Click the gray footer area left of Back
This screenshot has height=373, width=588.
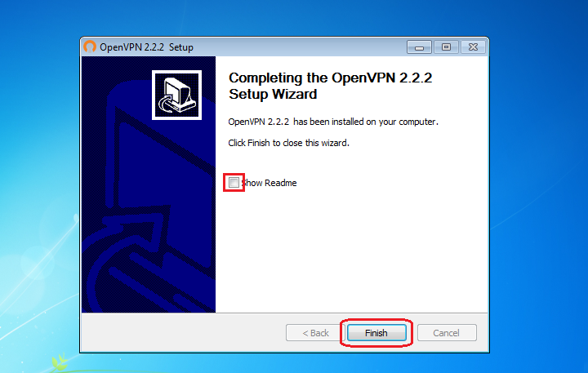pyautogui.click(x=183, y=333)
